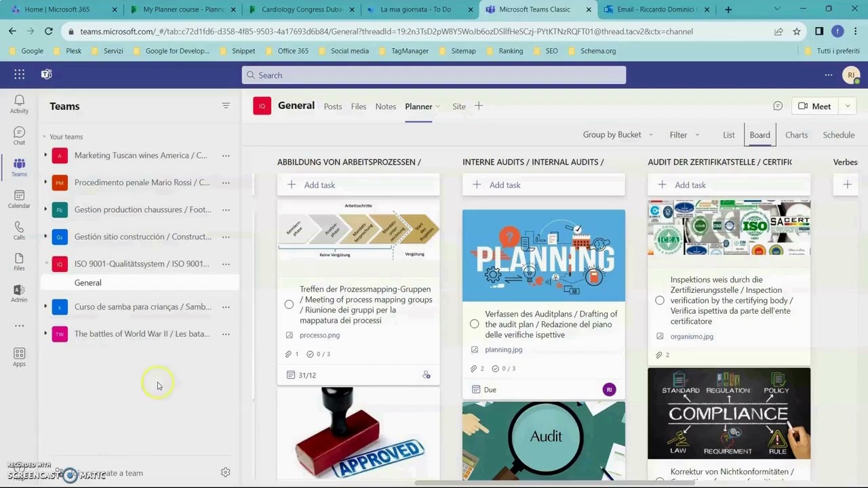Viewport: 868px width, 488px height.
Task: Switch to Schedule view
Action: (839, 135)
